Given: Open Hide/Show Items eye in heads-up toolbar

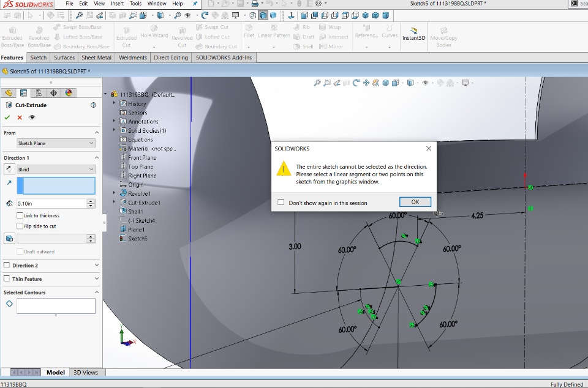Looking at the screenshot, I should coord(425,83).
